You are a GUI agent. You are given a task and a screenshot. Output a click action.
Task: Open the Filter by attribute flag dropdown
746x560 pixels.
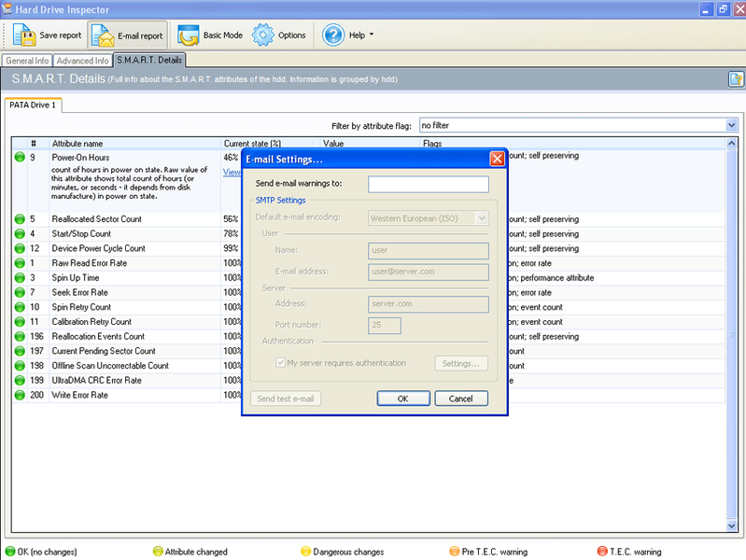[731, 126]
